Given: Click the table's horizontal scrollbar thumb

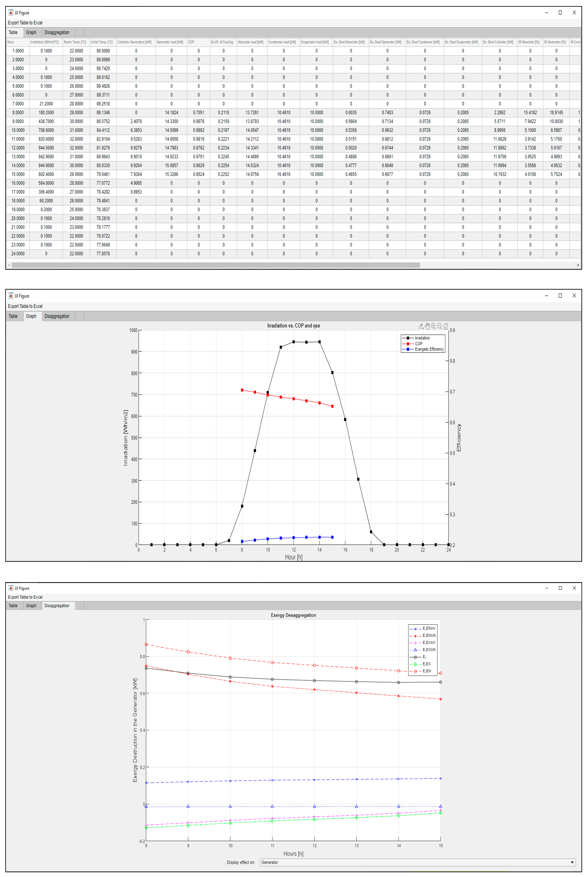Looking at the screenshot, I should (216, 265).
